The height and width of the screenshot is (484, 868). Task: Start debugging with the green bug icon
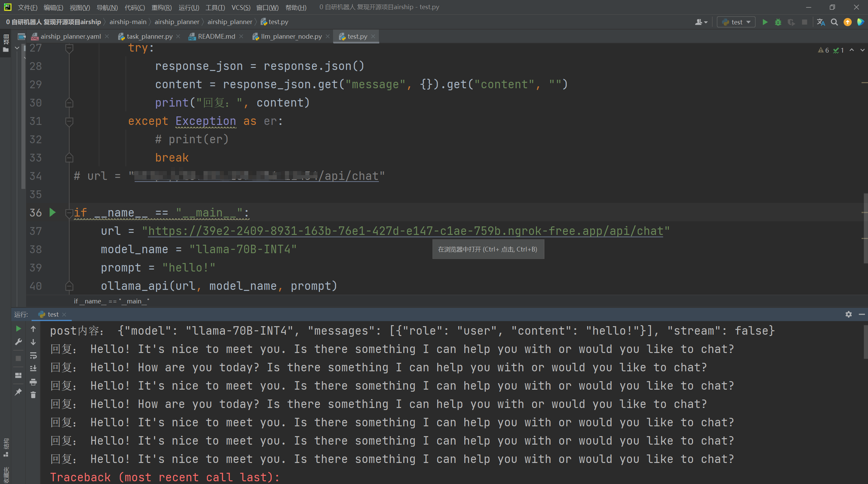click(x=778, y=22)
